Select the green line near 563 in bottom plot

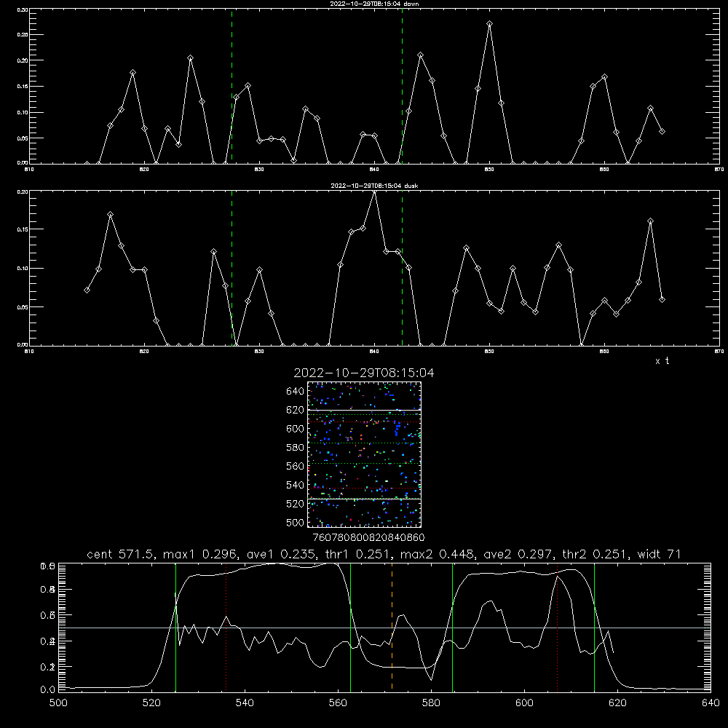pos(351,627)
